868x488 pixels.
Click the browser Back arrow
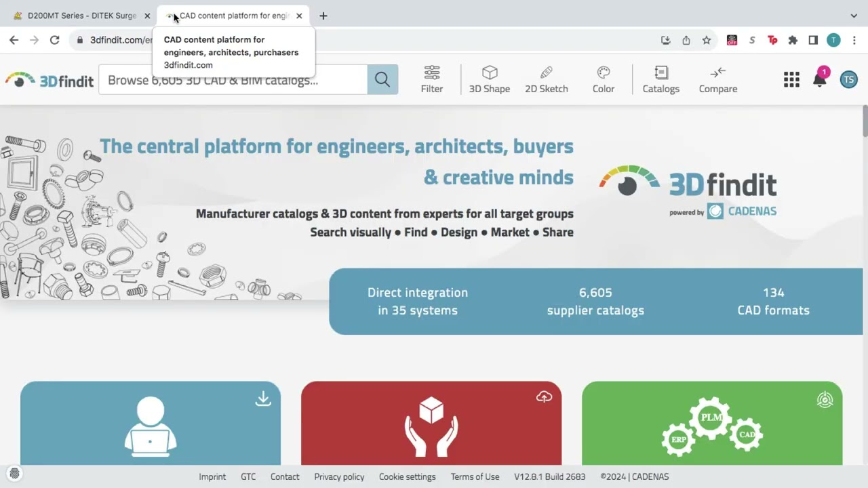[14, 40]
